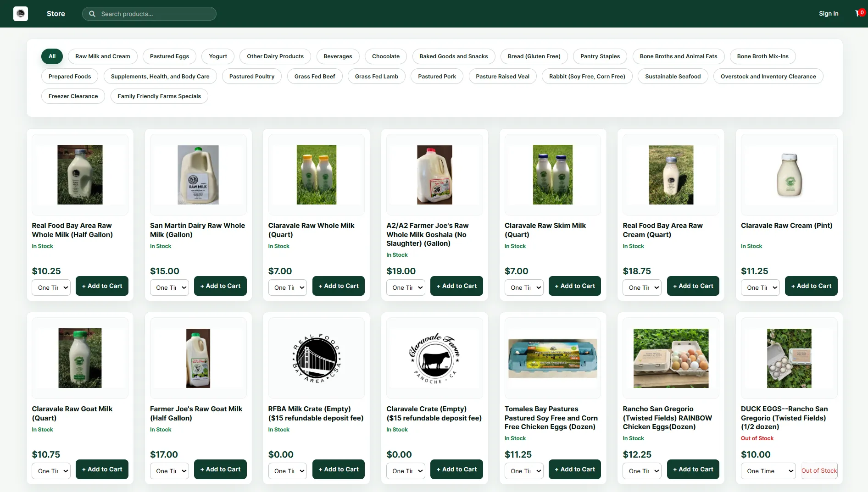The width and height of the screenshot is (868, 492).
Task: Open RFBA Milk Crate logo image
Action: coord(317,358)
